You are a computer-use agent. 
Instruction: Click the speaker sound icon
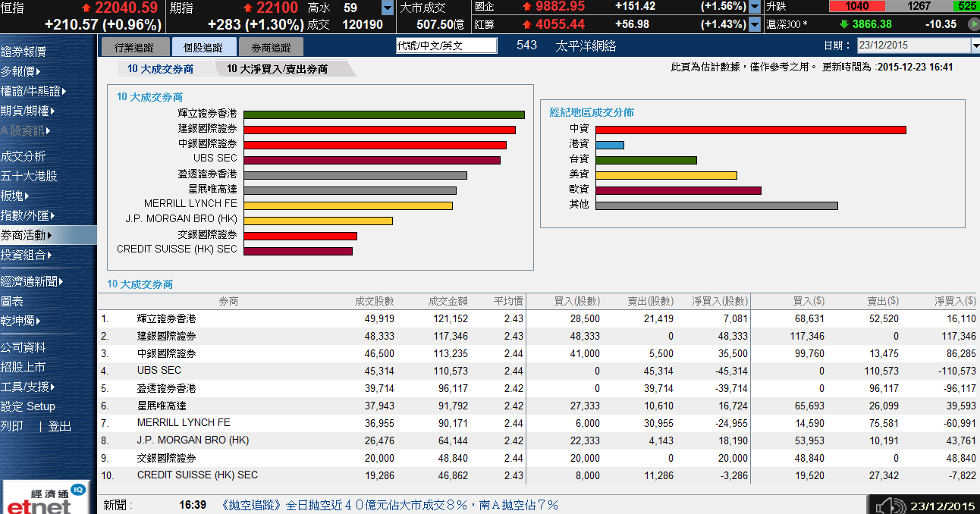[x=890, y=506]
